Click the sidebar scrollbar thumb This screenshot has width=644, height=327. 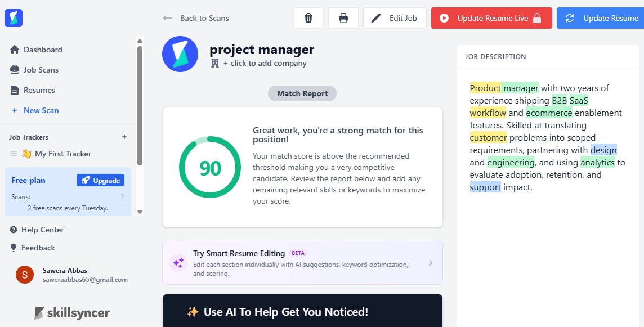click(140, 106)
